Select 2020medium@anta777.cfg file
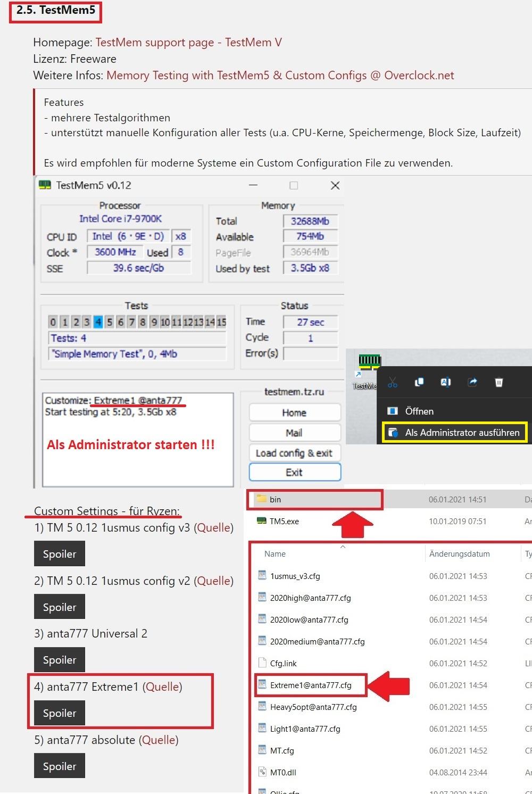Viewport: 532px width, 794px height. tap(317, 641)
